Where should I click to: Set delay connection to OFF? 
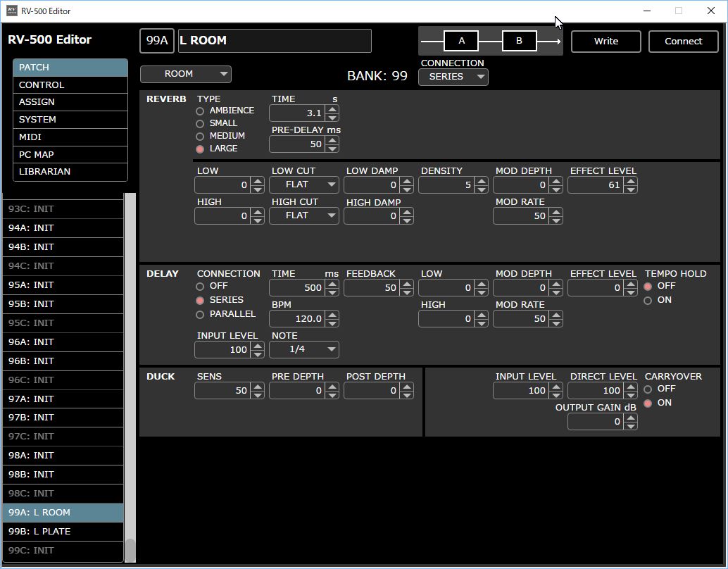pyautogui.click(x=200, y=287)
